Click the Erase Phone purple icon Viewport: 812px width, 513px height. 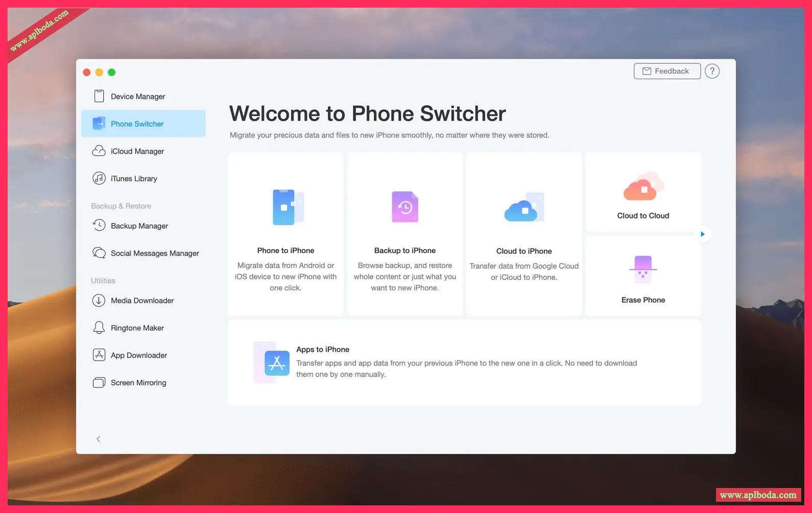point(643,269)
